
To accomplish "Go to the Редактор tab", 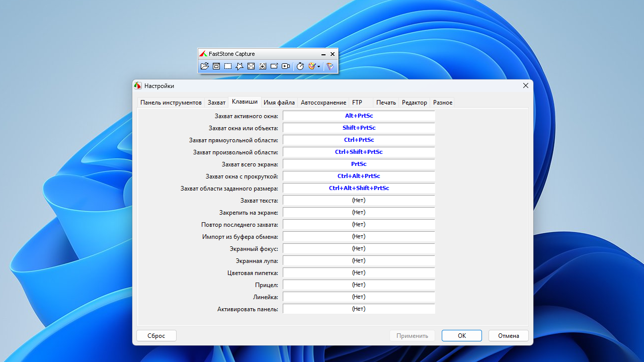I will pos(414,103).
